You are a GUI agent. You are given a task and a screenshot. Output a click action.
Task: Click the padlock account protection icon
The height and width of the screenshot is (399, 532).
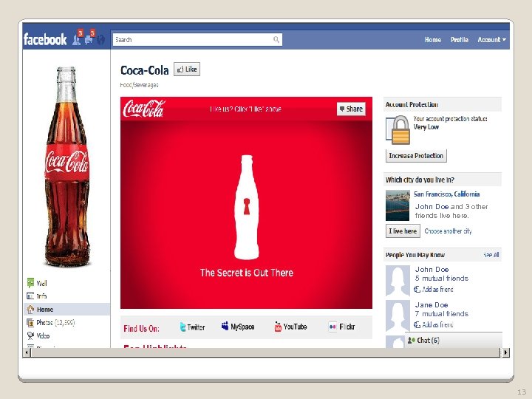398,130
